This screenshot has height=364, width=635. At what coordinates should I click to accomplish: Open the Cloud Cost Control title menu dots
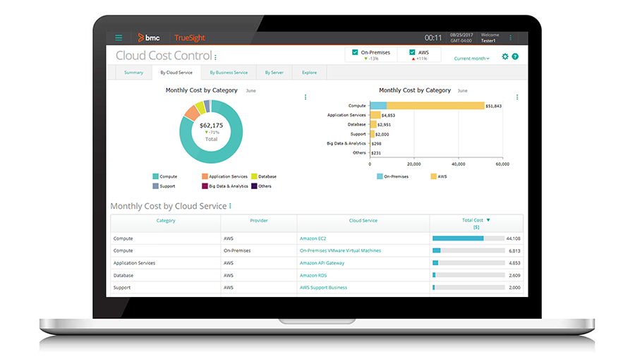point(215,57)
